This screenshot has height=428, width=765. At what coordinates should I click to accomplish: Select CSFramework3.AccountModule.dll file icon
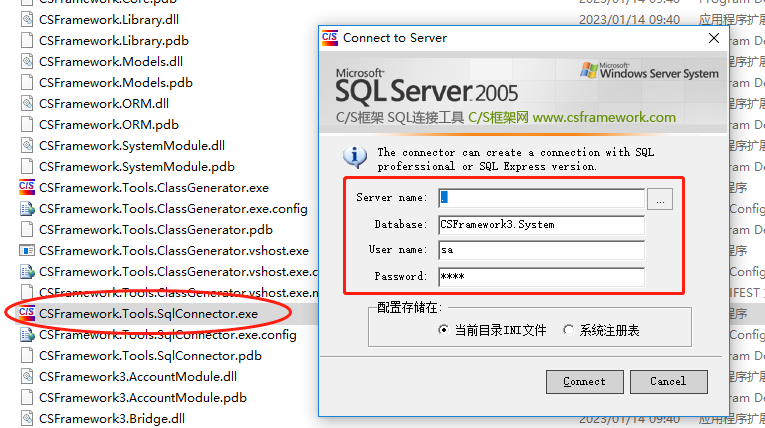coord(27,376)
